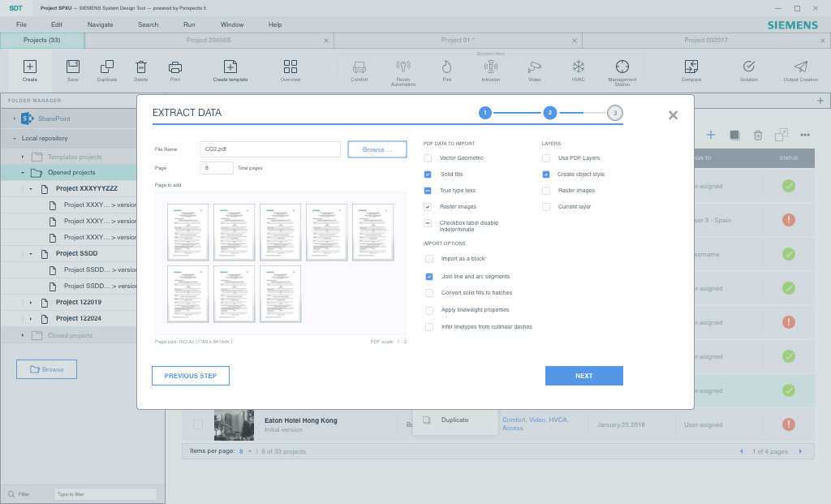Collapse the Project XXXYYYZZZ node
This screenshot has height=504, width=831.
pyautogui.click(x=31, y=189)
